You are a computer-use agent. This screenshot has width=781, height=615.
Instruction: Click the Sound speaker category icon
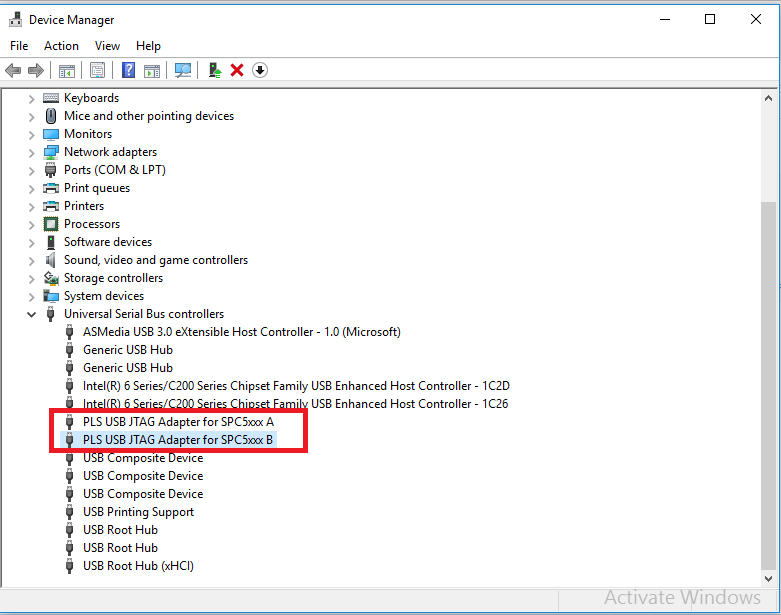pyautogui.click(x=51, y=260)
